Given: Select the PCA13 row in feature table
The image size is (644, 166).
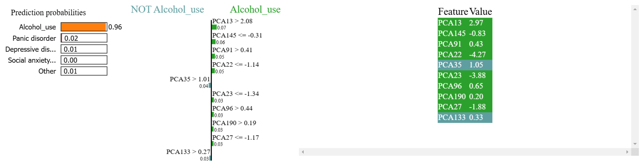Looking at the screenshot, I should [x=465, y=23].
